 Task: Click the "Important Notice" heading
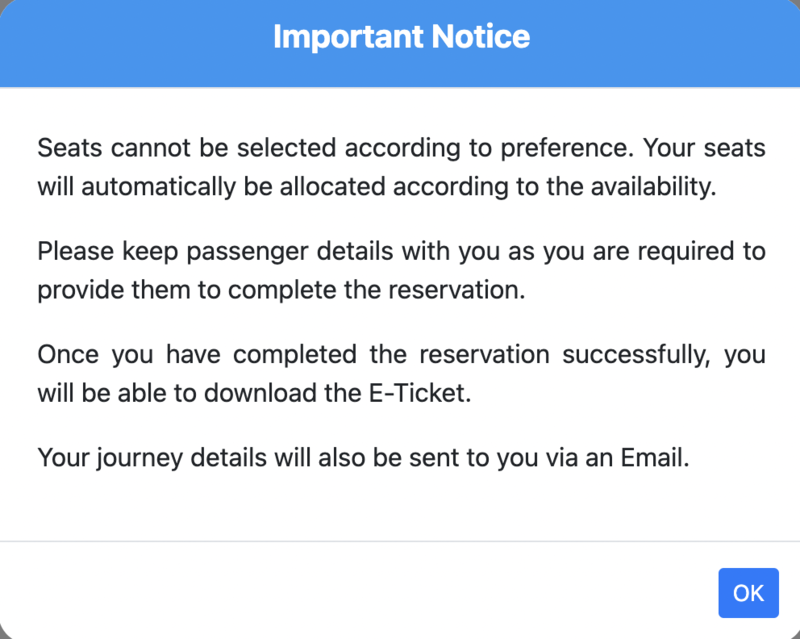pos(401,38)
